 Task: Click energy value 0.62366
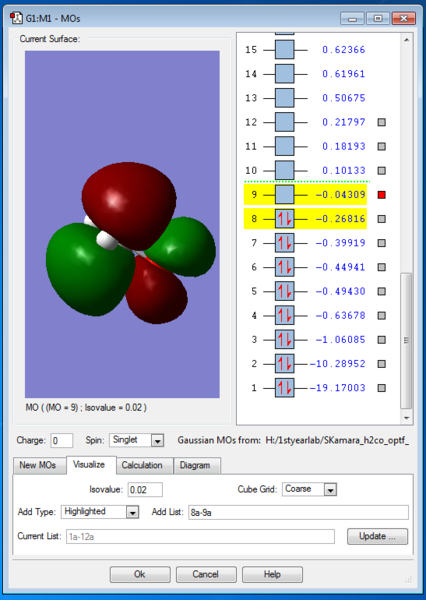344,50
